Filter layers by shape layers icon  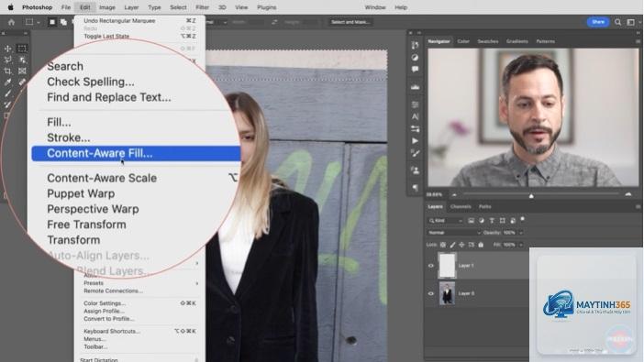[503, 221]
